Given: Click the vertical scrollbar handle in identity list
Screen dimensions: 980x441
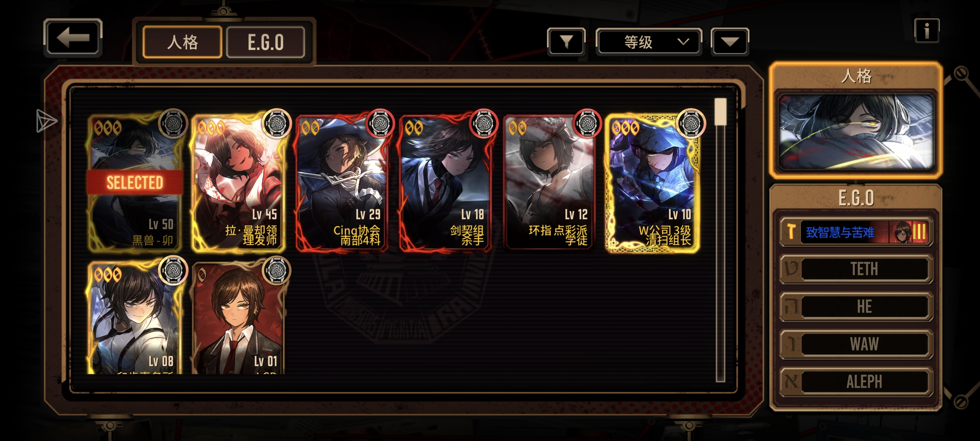Looking at the screenshot, I should tap(721, 111).
